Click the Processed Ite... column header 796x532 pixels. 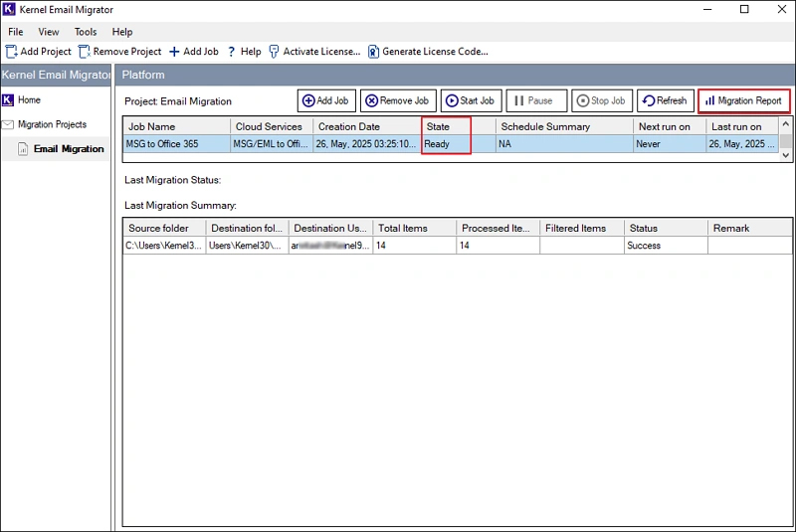[498, 229]
